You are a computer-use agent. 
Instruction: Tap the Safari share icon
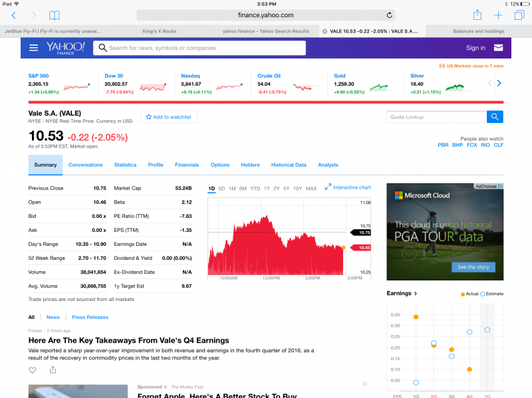click(x=477, y=15)
